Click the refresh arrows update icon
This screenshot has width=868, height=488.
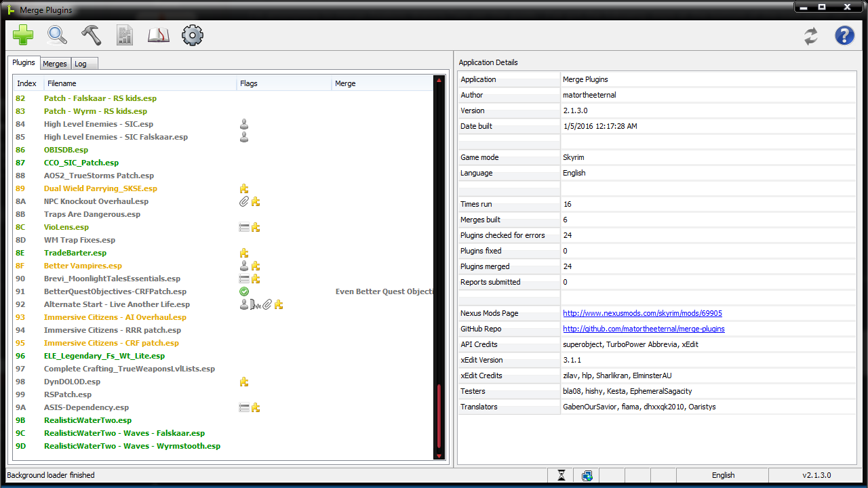coord(811,36)
